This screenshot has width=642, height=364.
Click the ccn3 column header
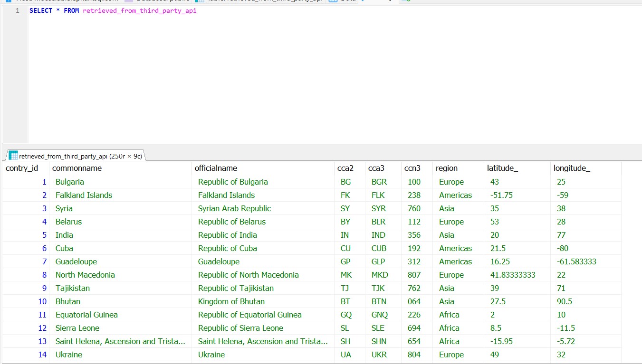[x=417, y=168]
